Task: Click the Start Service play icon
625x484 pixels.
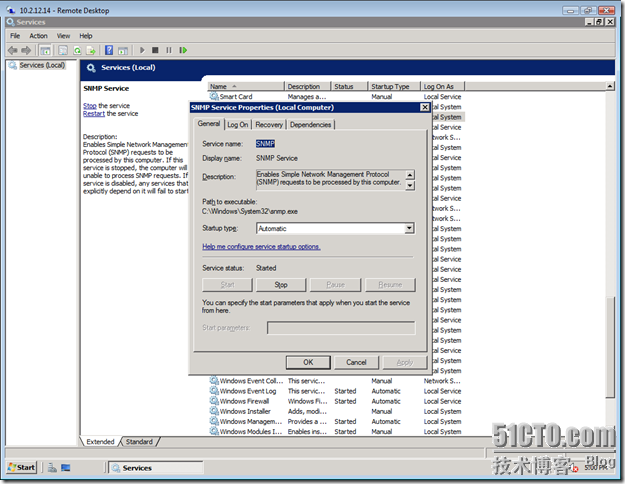Action: click(142, 50)
